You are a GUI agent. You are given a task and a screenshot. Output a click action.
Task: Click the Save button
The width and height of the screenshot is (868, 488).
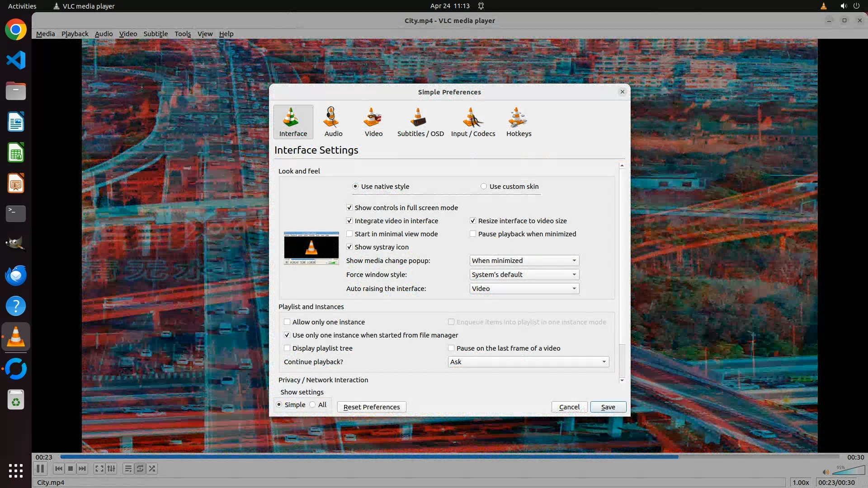click(x=608, y=407)
